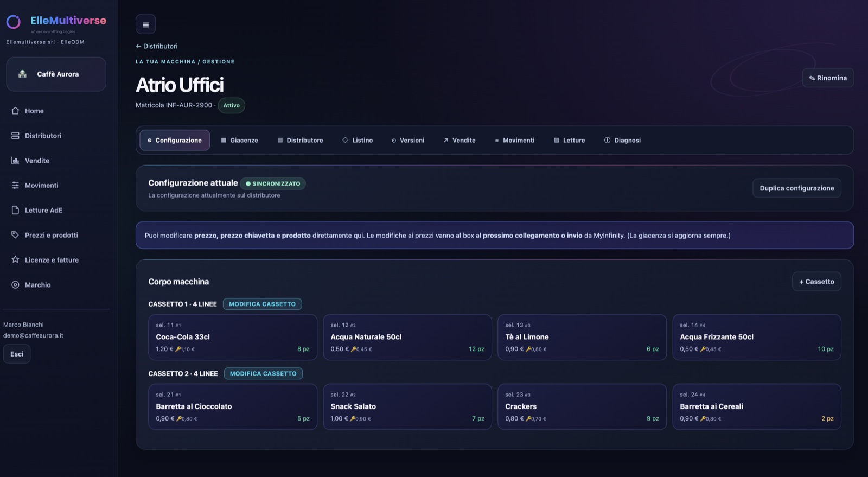
Task: Click the ElleMultiverse ring logo icon
Action: pos(14,22)
